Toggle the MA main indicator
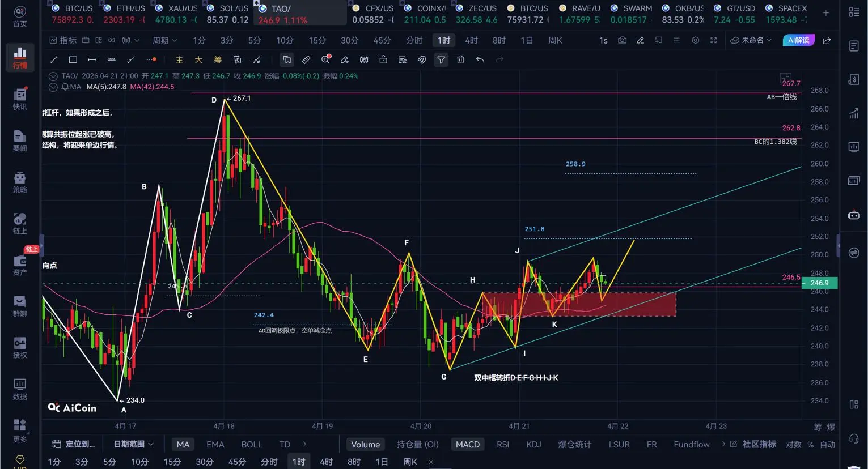 pos(183,445)
